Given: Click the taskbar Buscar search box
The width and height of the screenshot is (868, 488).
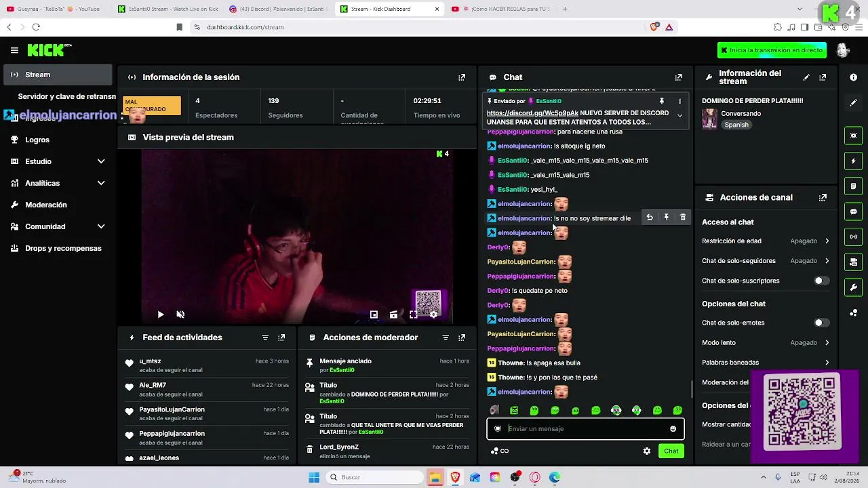Looking at the screenshot, I should click(x=374, y=477).
